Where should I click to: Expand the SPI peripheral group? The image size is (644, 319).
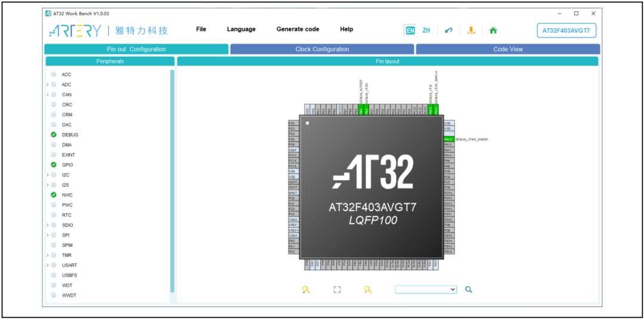[x=48, y=235]
